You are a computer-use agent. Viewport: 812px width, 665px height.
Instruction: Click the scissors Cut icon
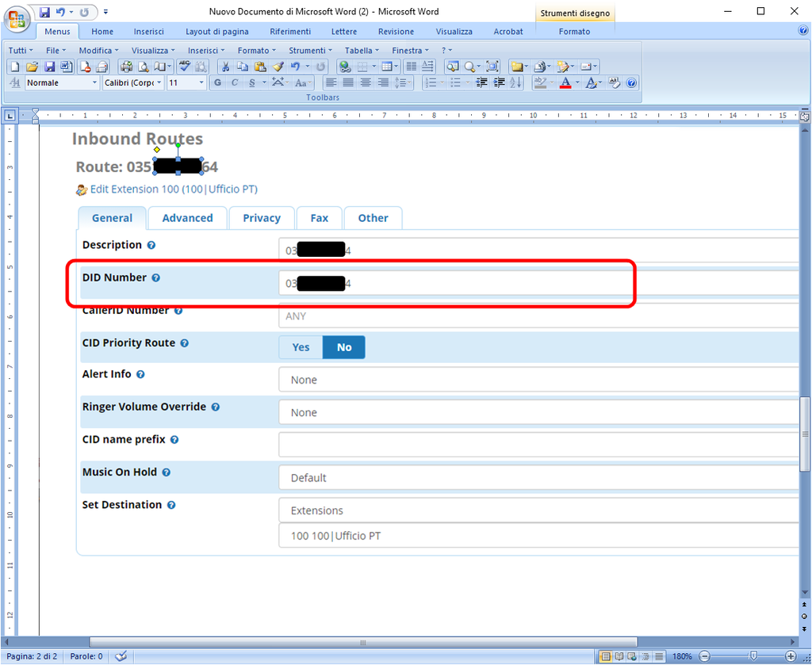click(224, 67)
